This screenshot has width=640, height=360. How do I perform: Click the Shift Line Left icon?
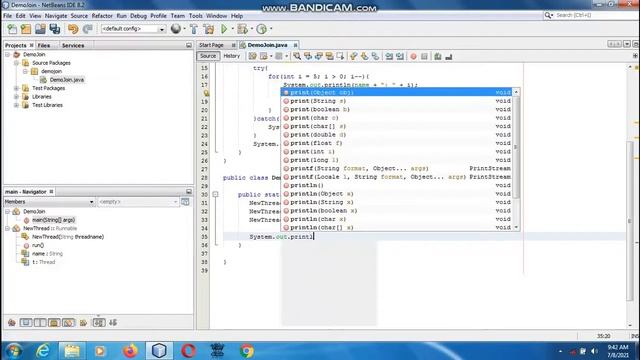pos(389,56)
